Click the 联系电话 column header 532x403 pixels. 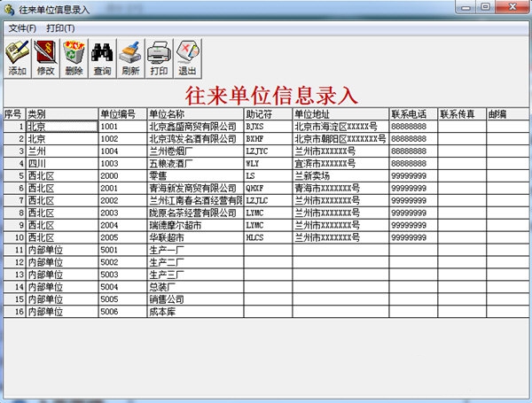[x=413, y=114]
